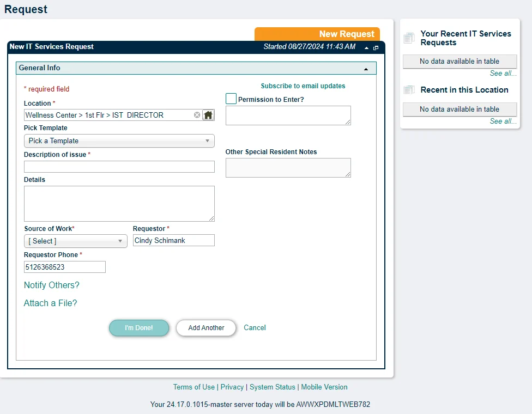Click the Recent IT Services Requests document icon
This screenshot has width=532, height=414.
[x=409, y=38]
